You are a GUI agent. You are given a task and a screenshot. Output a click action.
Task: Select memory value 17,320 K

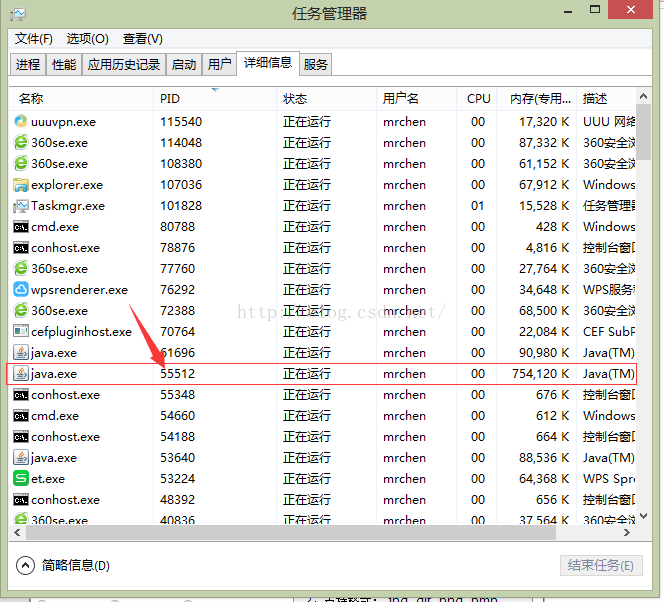tap(544, 122)
